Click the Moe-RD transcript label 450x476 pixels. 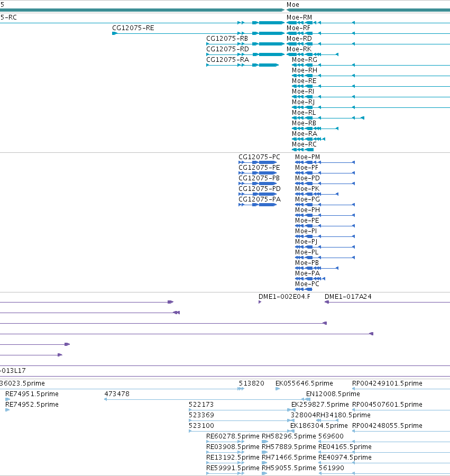tap(299, 39)
